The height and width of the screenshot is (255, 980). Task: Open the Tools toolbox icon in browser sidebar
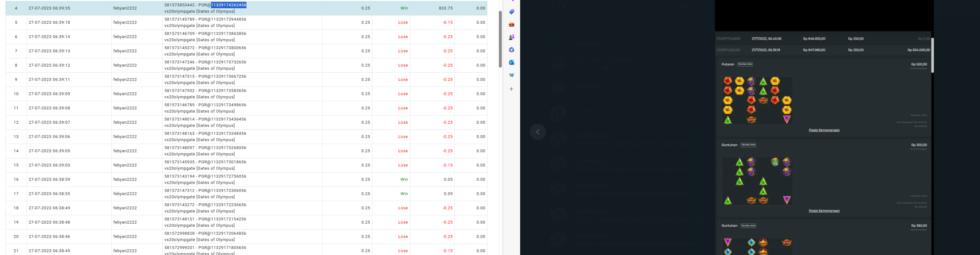512,25
